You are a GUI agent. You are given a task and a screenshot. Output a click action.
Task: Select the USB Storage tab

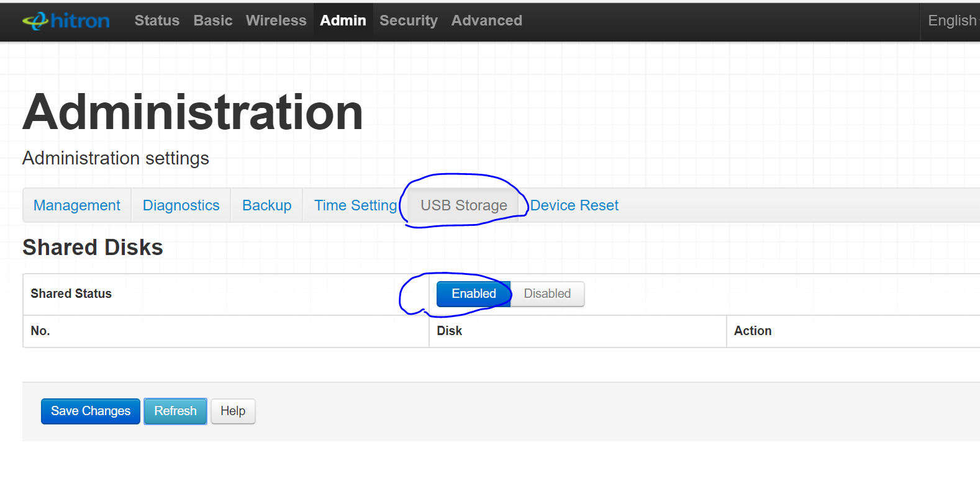pos(464,205)
